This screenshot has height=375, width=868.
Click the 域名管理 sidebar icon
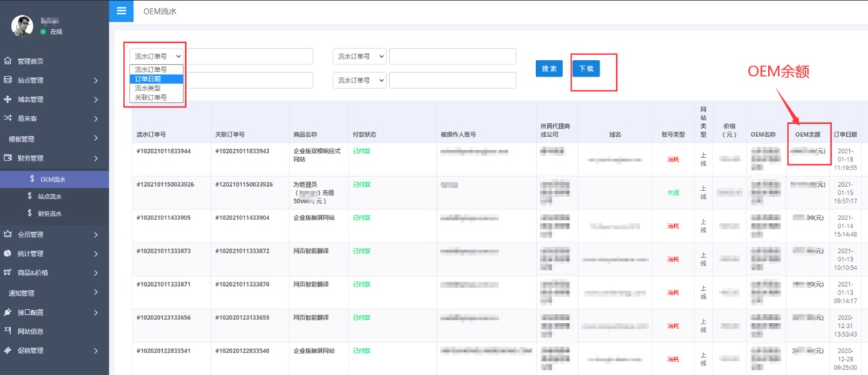coord(8,99)
